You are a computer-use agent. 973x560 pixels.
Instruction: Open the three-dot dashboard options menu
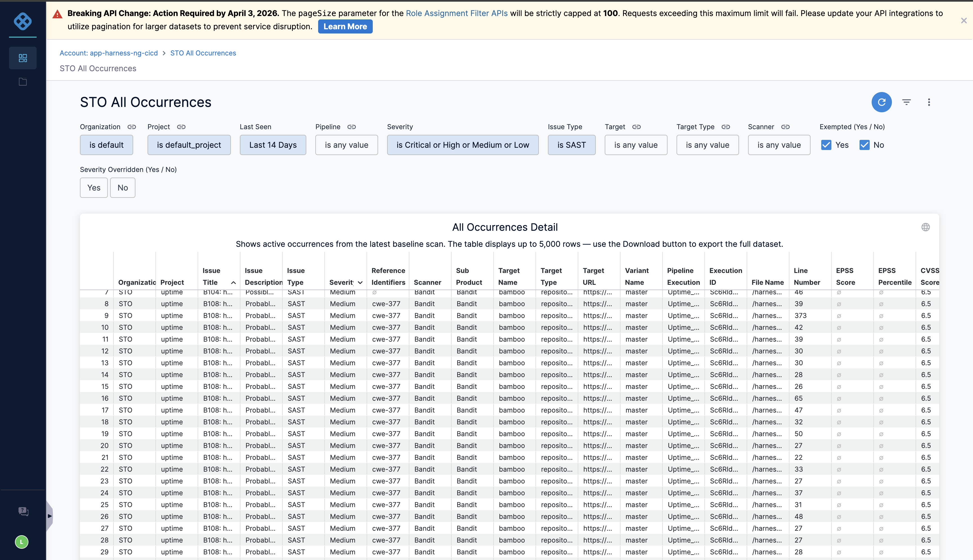coord(929,102)
